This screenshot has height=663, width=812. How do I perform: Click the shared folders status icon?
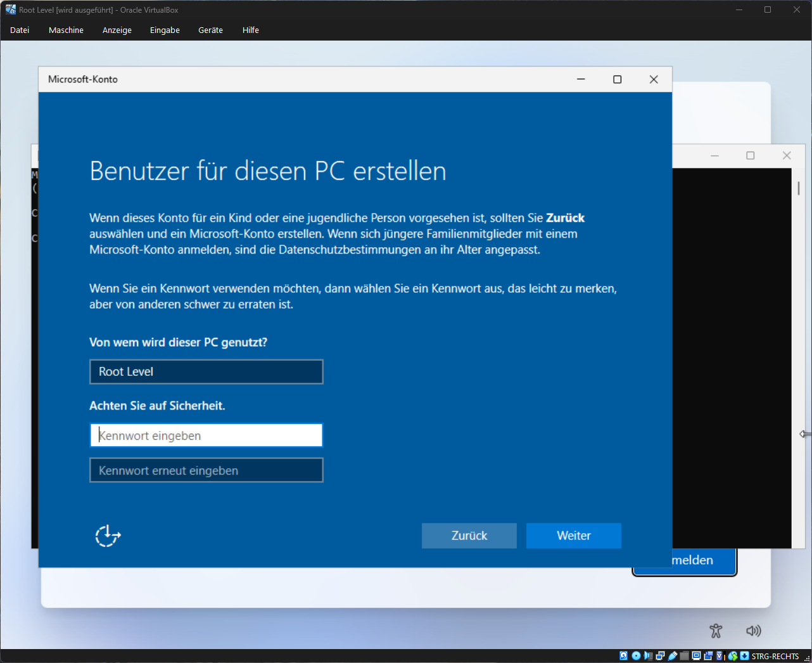pyautogui.click(x=684, y=656)
